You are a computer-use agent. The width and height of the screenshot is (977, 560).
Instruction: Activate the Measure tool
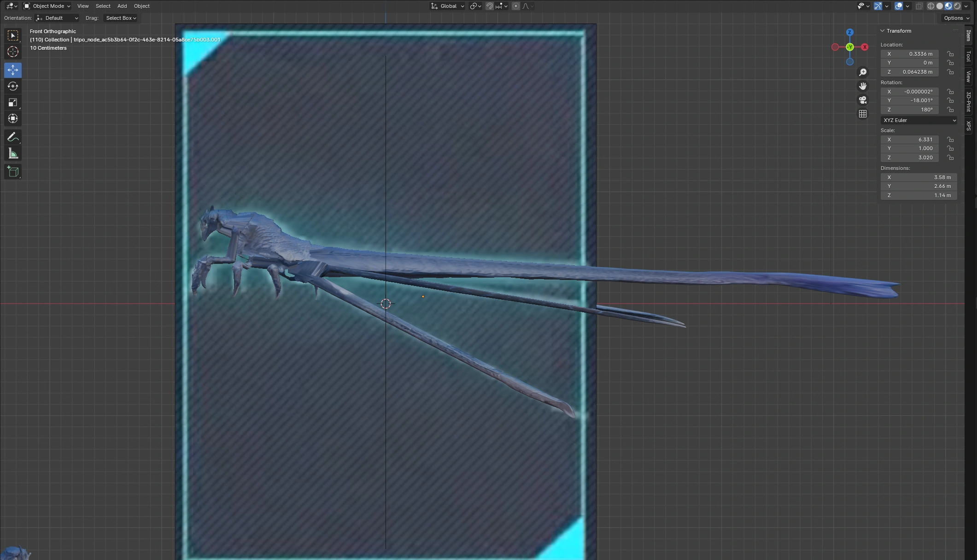tap(12, 153)
